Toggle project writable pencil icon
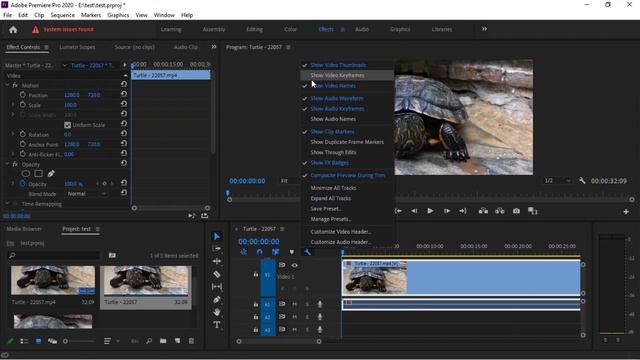The height and width of the screenshot is (360, 640). 11,341
